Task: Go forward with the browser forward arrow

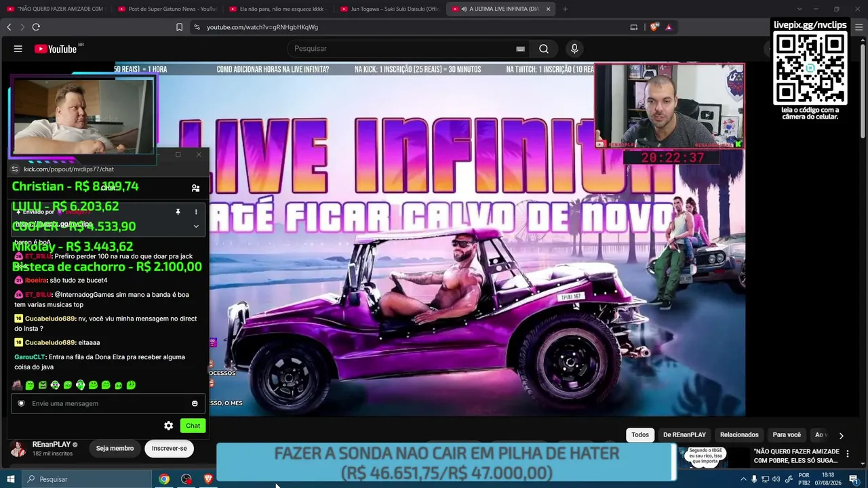Action: 22,27
